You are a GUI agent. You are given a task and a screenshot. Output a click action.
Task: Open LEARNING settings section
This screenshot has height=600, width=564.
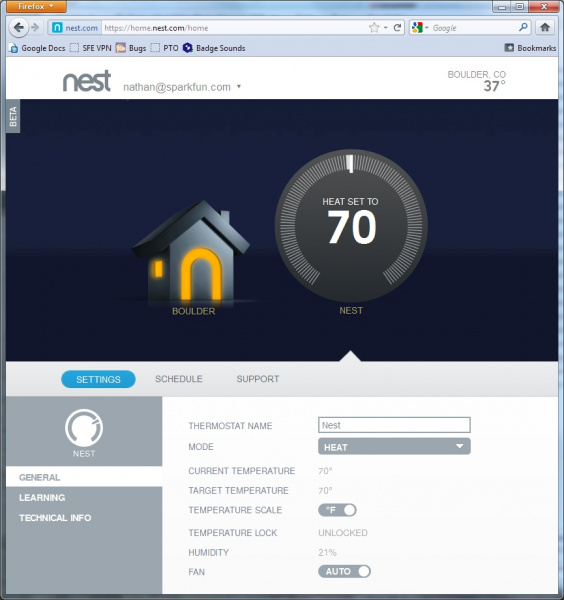coord(42,497)
